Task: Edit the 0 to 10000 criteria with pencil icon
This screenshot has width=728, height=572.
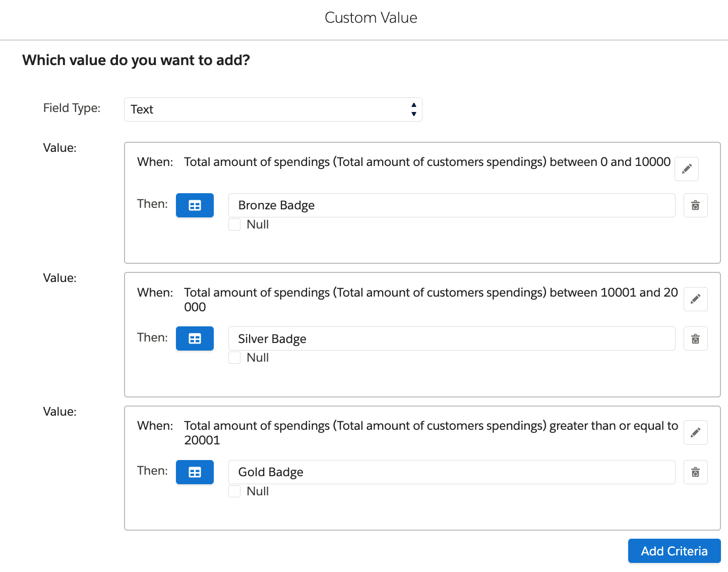Action: 687,169
